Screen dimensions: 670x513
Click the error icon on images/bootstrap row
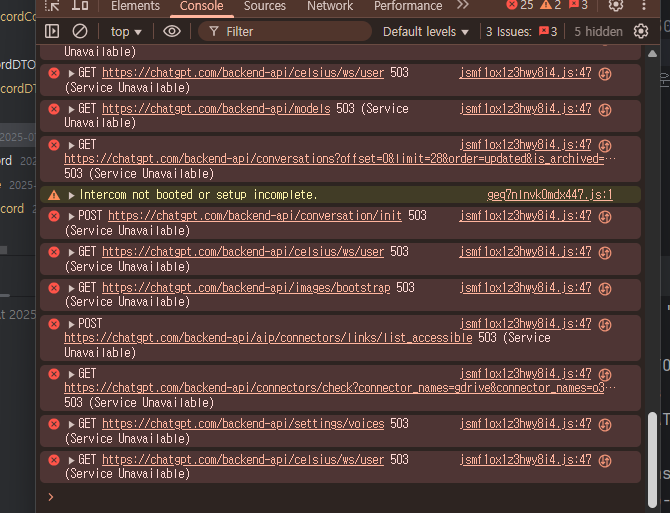point(54,288)
